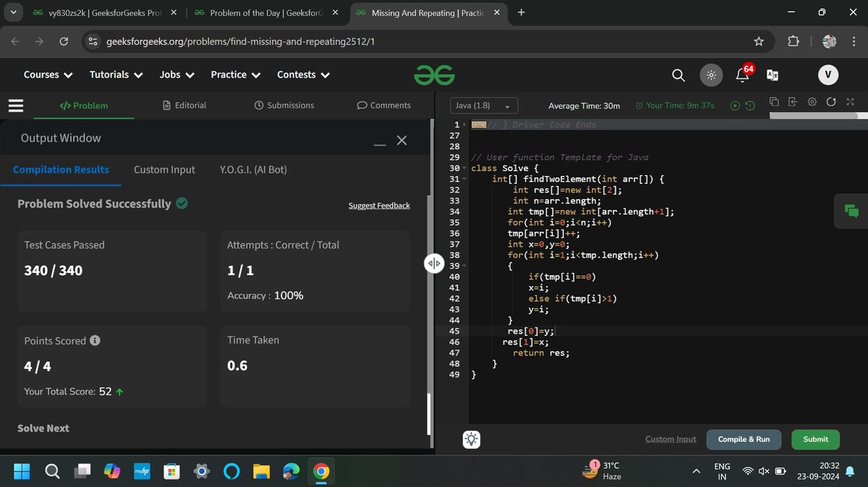
Task: Click the green Submit button
Action: coord(815,439)
